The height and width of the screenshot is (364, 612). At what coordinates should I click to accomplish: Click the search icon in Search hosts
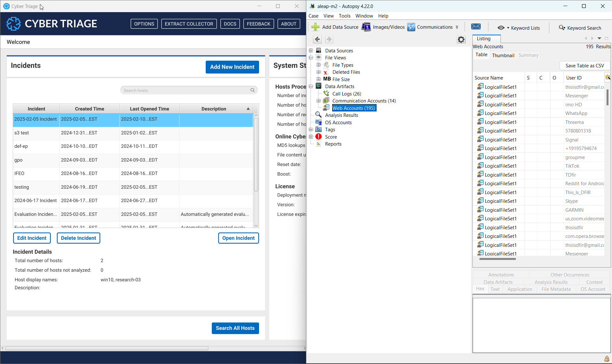click(252, 90)
